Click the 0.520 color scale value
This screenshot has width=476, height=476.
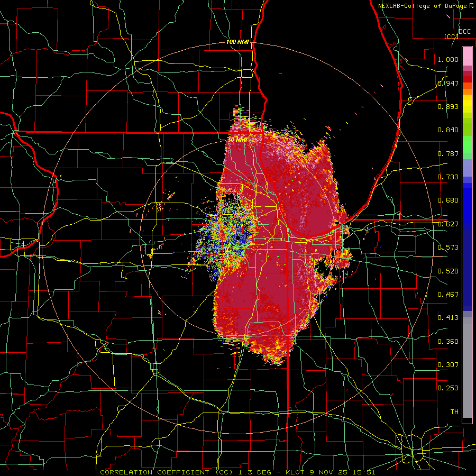448,271
